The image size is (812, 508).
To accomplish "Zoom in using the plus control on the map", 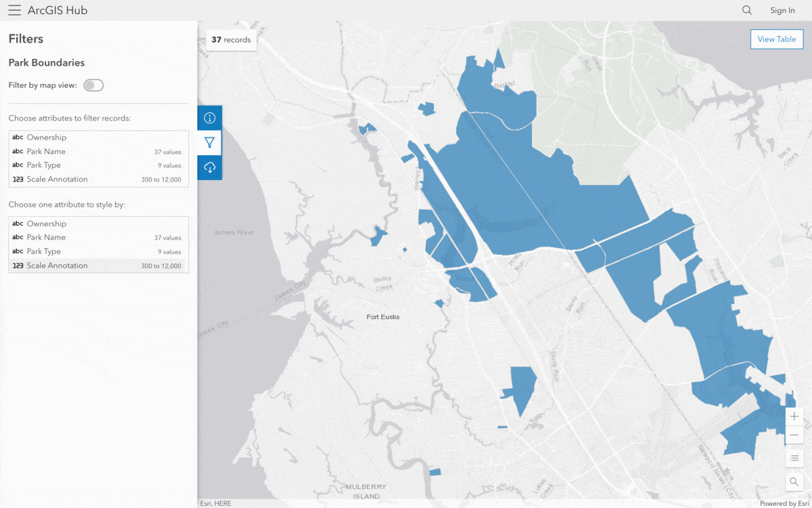I will [794, 416].
